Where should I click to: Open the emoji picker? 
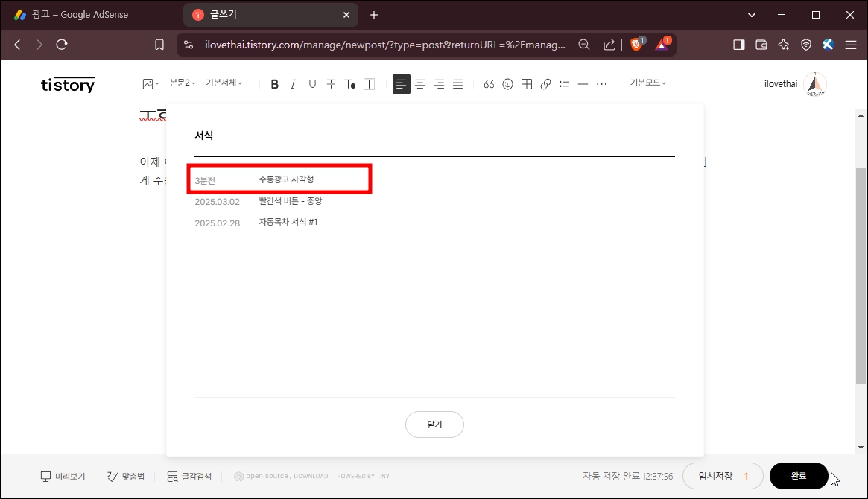pos(507,83)
